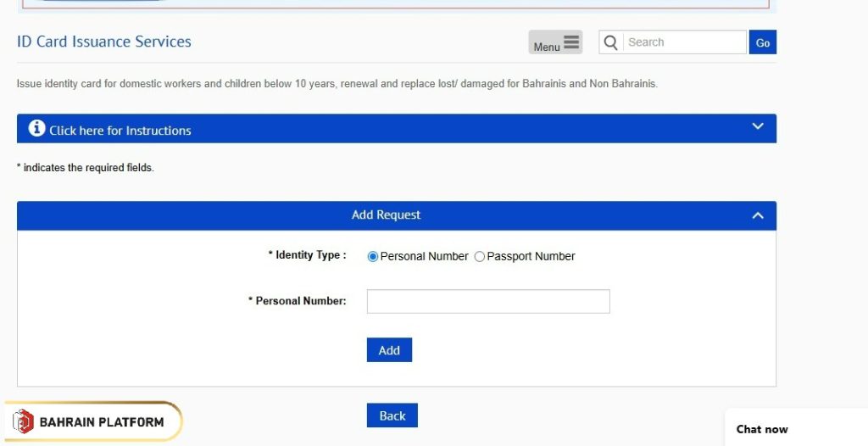Click the Bahrain Platform red logo icon

tap(24, 421)
